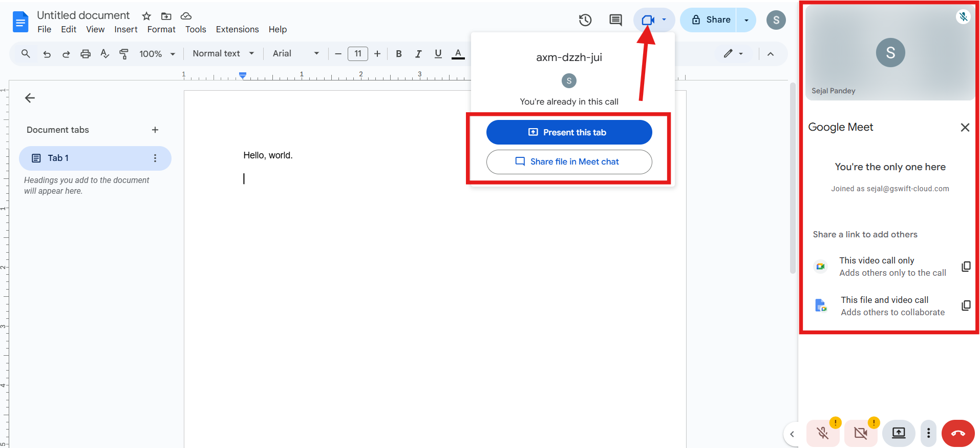Open the text color picker
The height and width of the screenshot is (448, 980).
pos(458,54)
